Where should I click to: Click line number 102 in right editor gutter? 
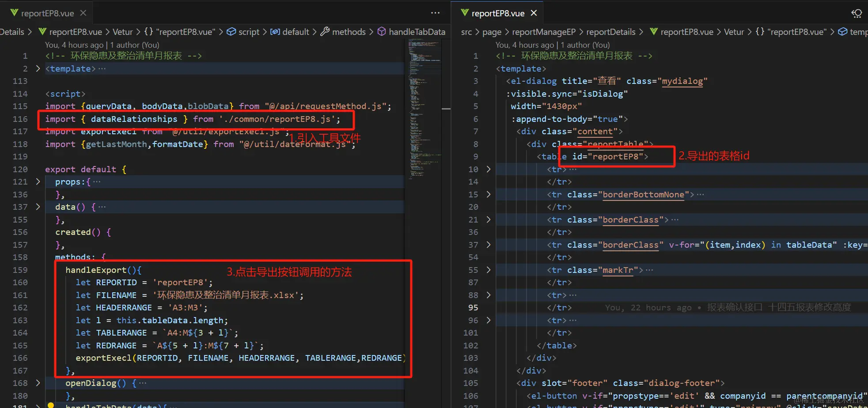471,345
